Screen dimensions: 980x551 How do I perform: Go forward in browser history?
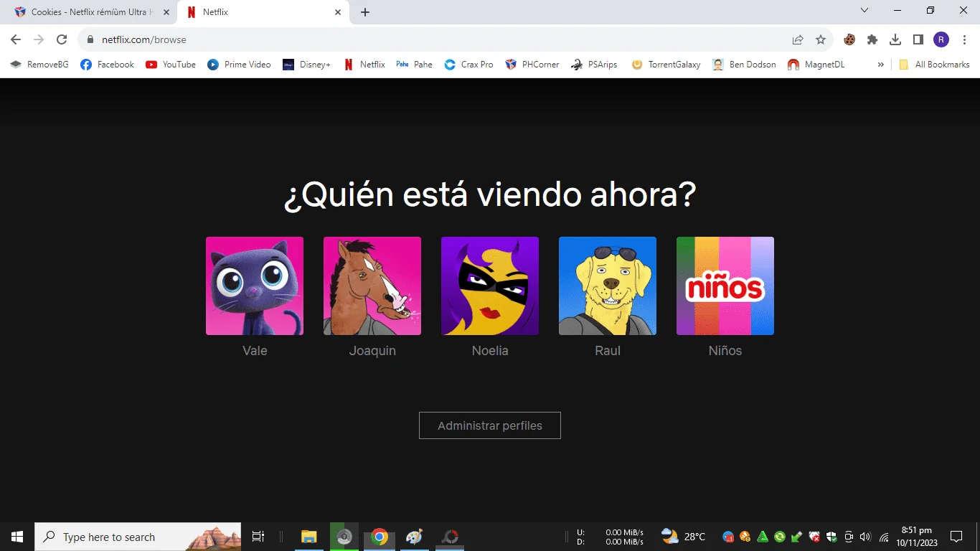[39, 39]
